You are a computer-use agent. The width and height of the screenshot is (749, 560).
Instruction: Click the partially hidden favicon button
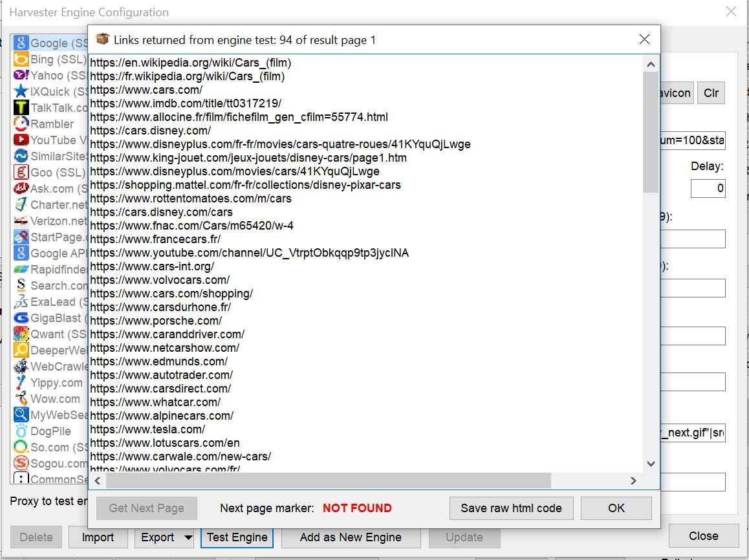(676, 93)
